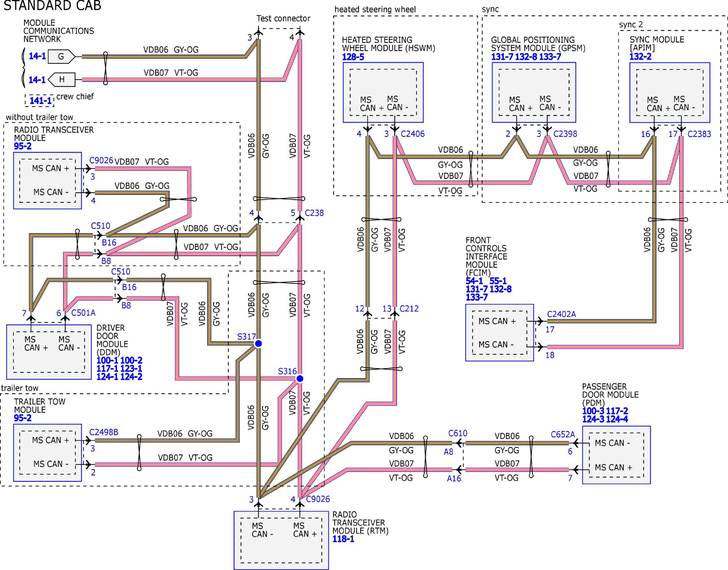Click the G off-page connector symbol
Viewport: 728px width, 570px height.
[x=61, y=56]
